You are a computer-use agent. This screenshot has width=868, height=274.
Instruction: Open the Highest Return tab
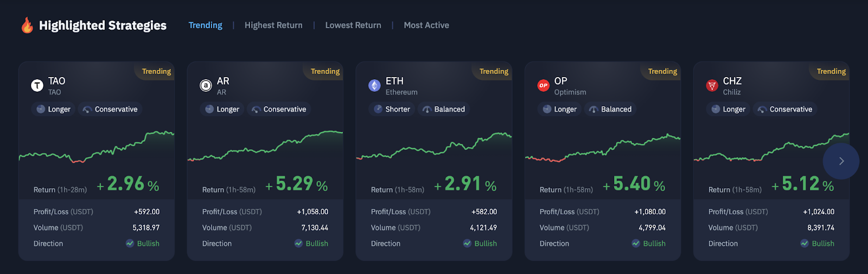coord(273,25)
